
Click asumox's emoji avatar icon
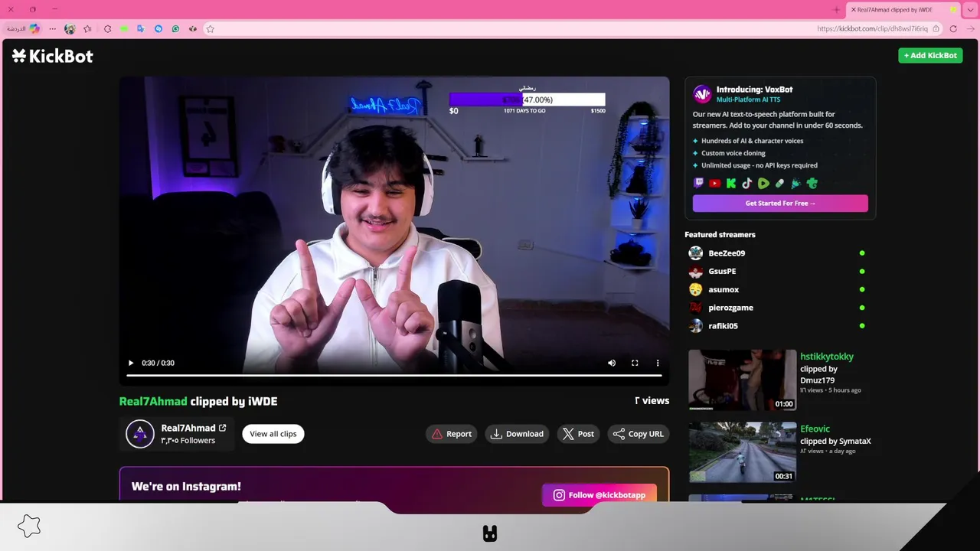coord(695,289)
